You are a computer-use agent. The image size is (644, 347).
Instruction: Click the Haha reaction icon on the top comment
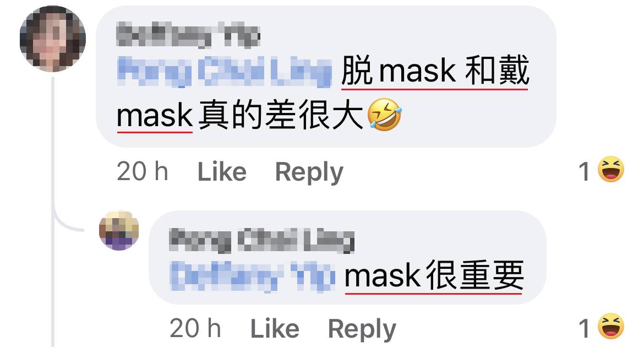click(611, 170)
